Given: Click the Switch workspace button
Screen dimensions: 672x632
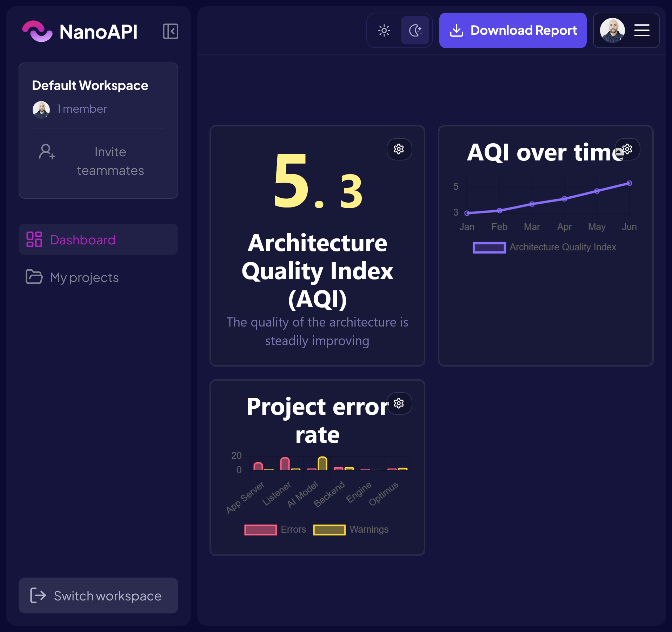Looking at the screenshot, I should pos(98,596).
